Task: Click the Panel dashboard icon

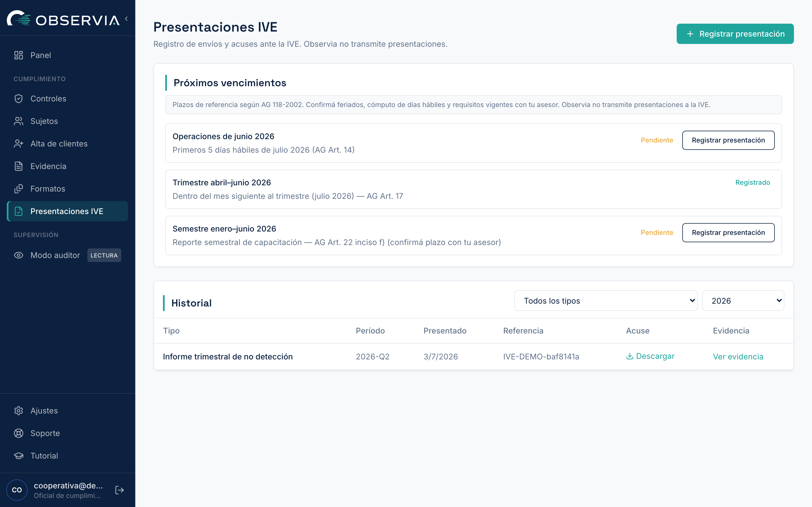Action: [18, 55]
